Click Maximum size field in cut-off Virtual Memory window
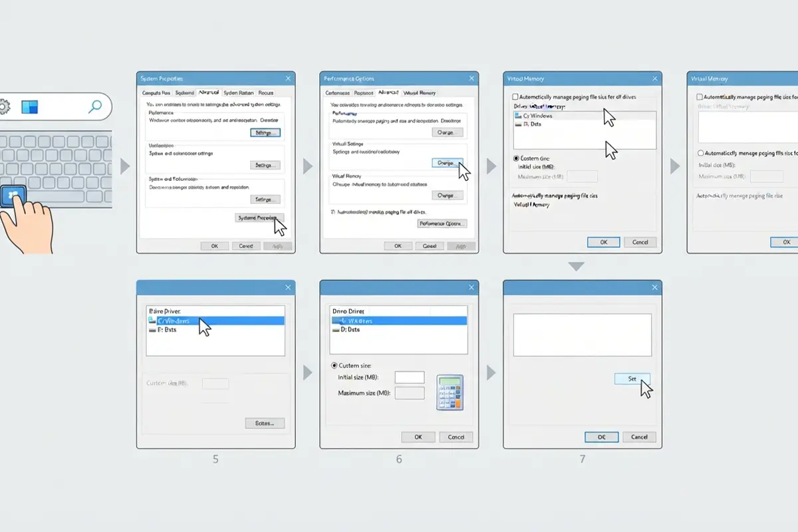This screenshot has height=532, width=798. pyautogui.click(x=766, y=176)
